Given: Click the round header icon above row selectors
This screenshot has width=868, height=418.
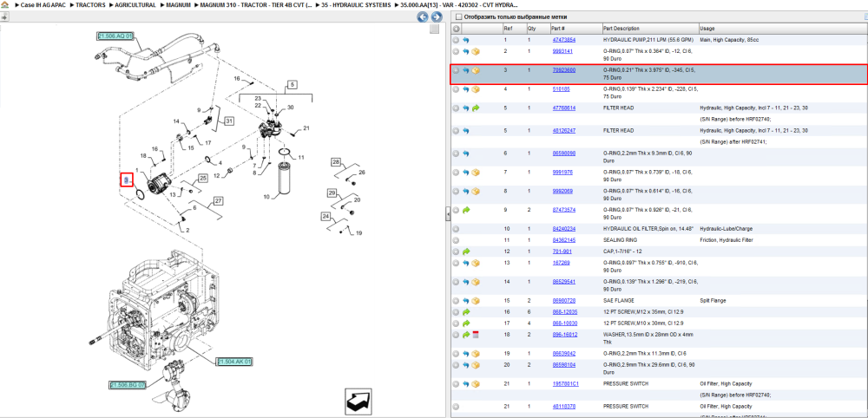Looking at the screenshot, I should coord(457,29).
